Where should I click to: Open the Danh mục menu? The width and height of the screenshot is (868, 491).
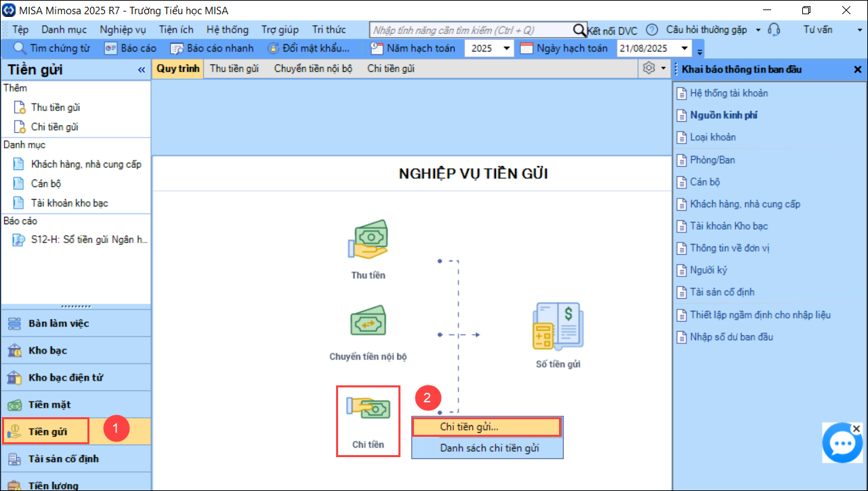[64, 30]
